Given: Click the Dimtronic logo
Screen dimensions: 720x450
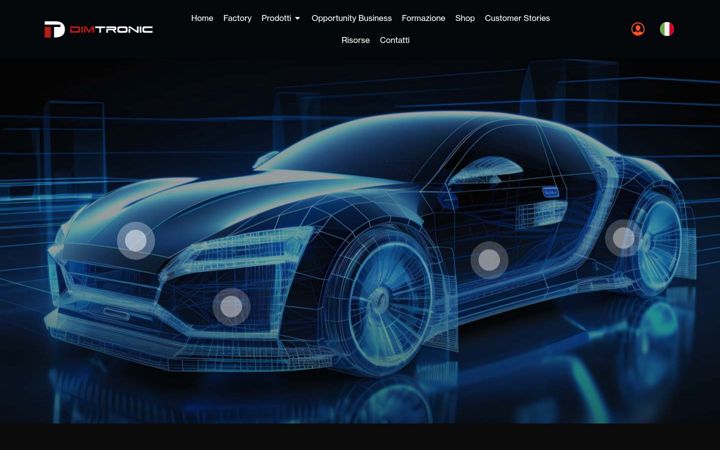Looking at the screenshot, I should [98, 29].
